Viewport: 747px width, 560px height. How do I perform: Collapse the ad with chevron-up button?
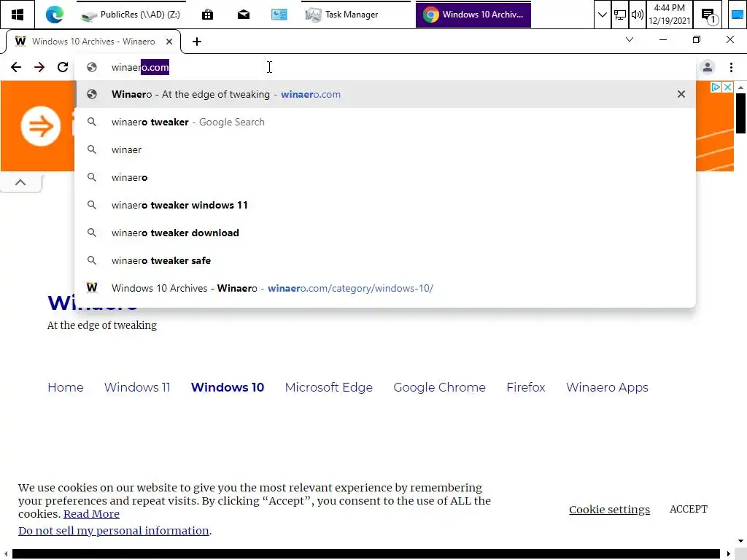(x=20, y=182)
